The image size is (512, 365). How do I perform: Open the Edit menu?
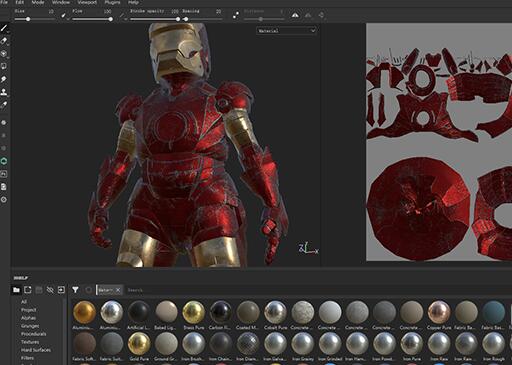click(x=20, y=2)
